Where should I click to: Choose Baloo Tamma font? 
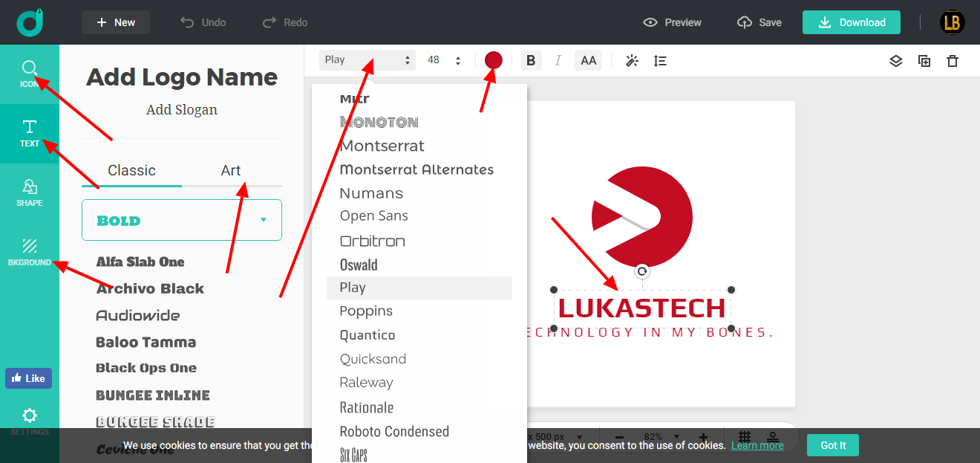point(146,342)
